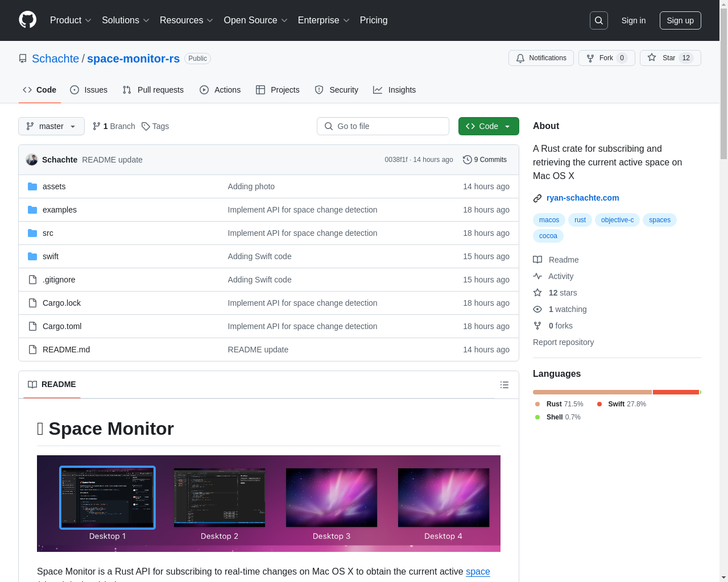Click the link chain icon beside ryan-schachte.com
Image resolution: width=728 pixels, height=582 pixels.
tap(537, 198)
